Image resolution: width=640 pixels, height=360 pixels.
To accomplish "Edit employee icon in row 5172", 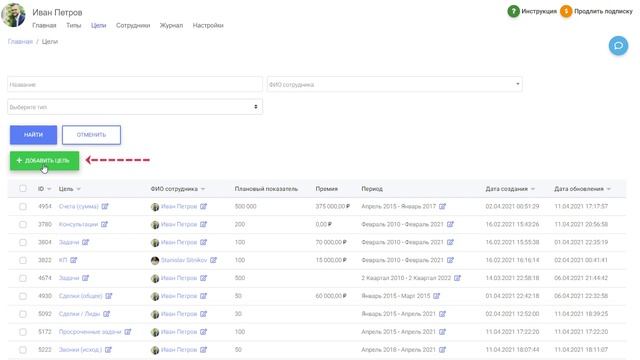I will (x=204, y=332).
